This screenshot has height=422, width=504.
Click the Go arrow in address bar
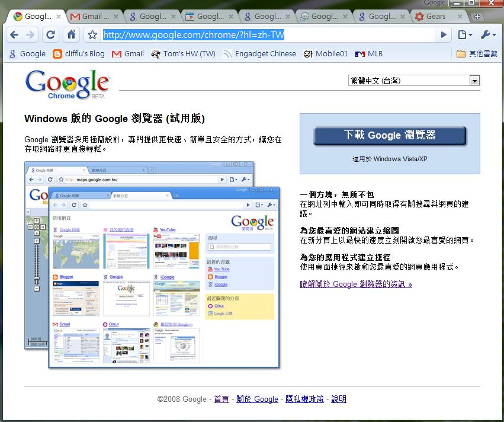click(444, 35)
